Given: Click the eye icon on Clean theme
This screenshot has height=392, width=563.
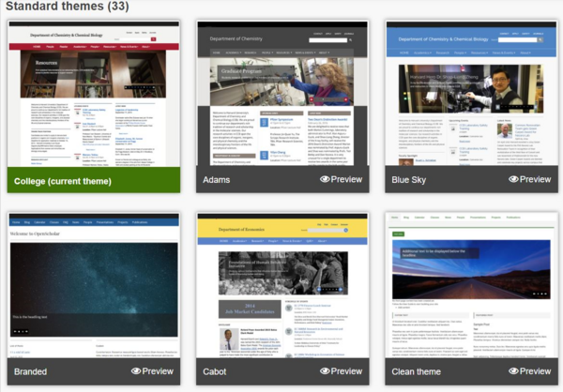Looking at the screenshot, I should coord(514,371).
